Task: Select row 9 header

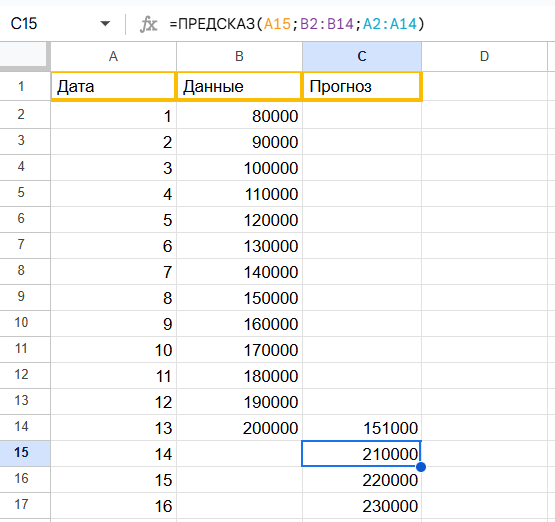Action: (x=21, y=297)
